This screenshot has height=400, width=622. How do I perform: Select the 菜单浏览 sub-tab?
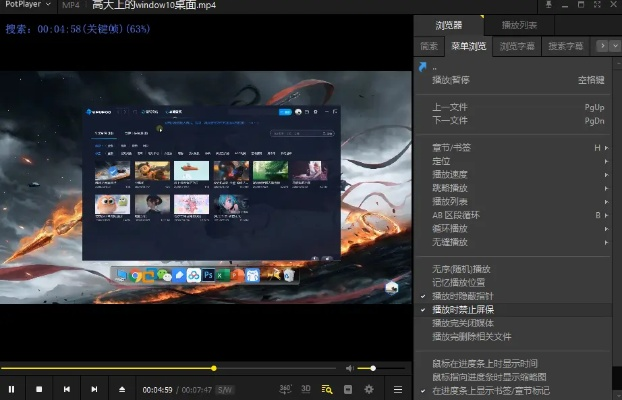tap(468, 46)
